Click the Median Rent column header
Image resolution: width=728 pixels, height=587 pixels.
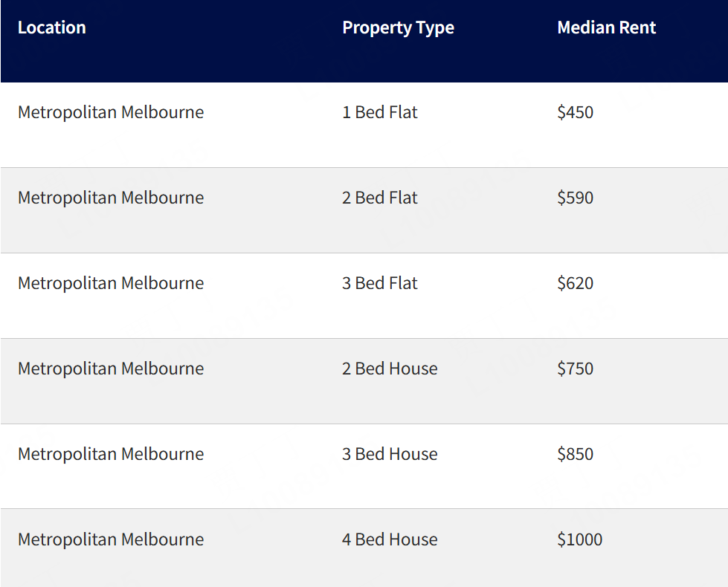[606, 28]
